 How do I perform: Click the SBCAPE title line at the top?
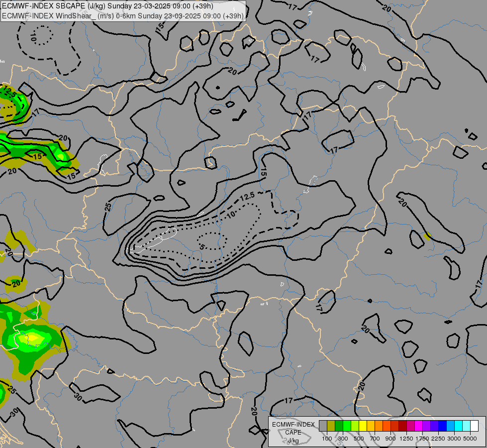click(107, 6)
